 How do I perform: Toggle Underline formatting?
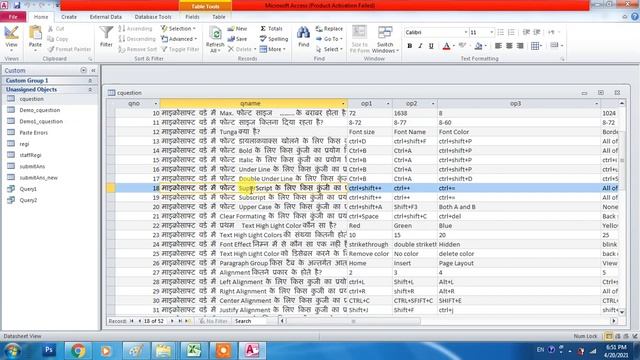pyautogui.click(x=431, y=46)
